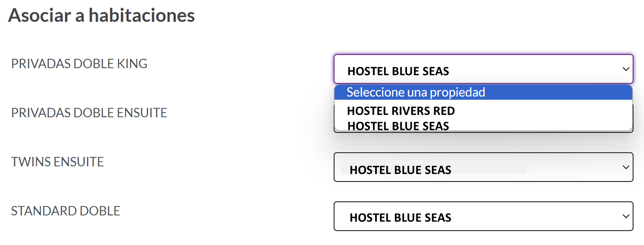The image size is (644, 245).
Task: Click the HOSTEL BLUE SEAS value beside STANDARD DOBLE
Action: coord(400,217)
